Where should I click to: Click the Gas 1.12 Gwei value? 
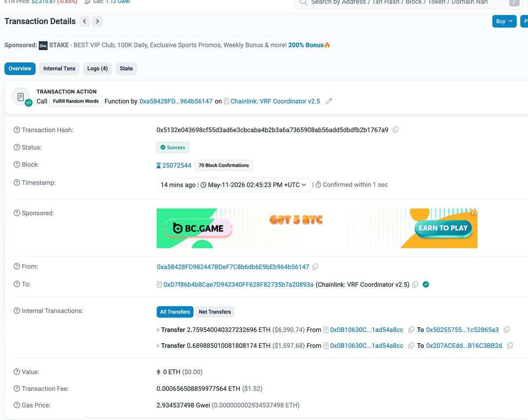[117, 2]
